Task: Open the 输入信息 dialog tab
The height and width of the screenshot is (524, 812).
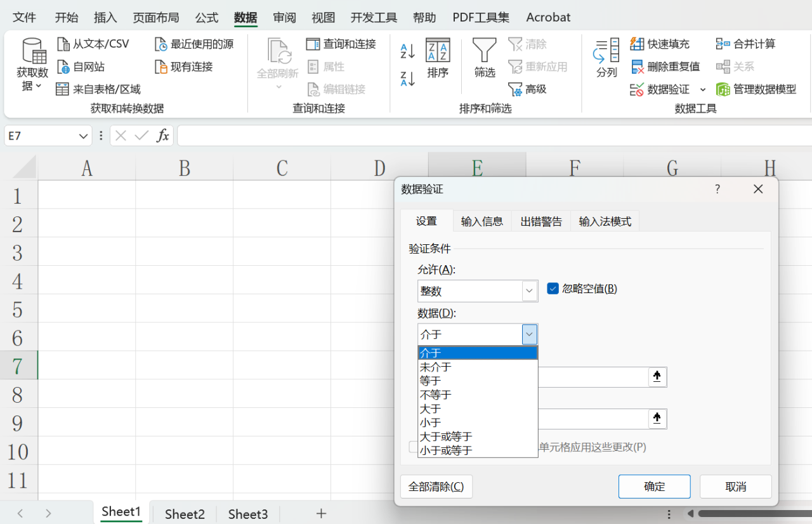Action: (x=482, y=221)
